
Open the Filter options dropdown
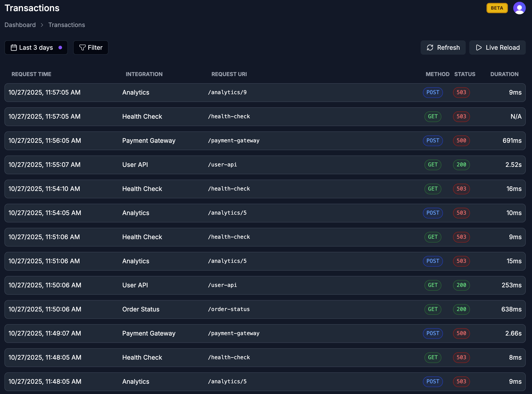coord(91,48)
